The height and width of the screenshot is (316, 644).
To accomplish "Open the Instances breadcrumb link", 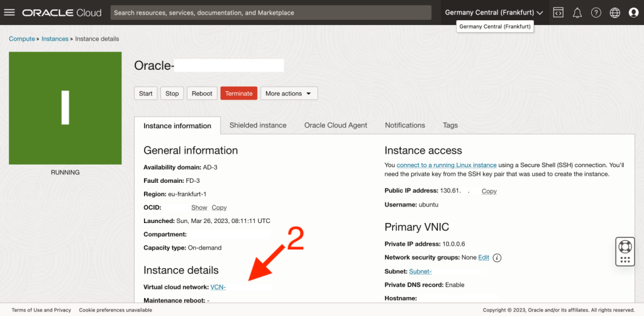I will click(55, 39).
